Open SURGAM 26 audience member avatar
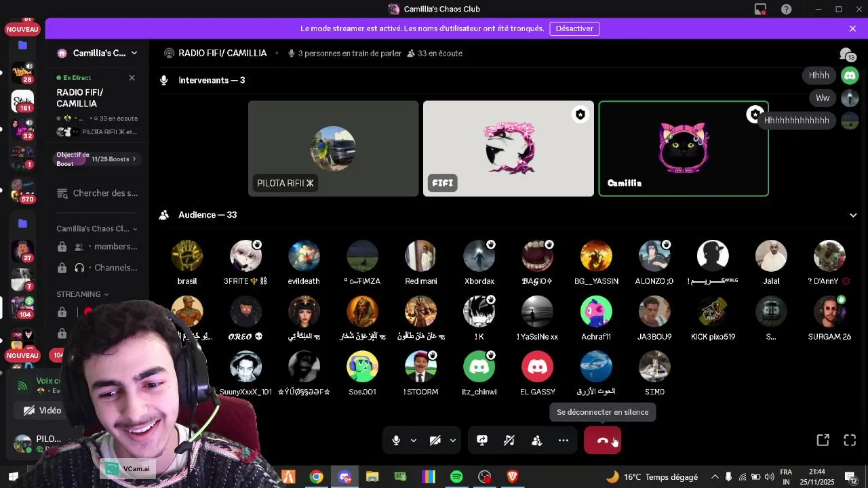Screen dimensions: 868x488 tap(829, 312)
